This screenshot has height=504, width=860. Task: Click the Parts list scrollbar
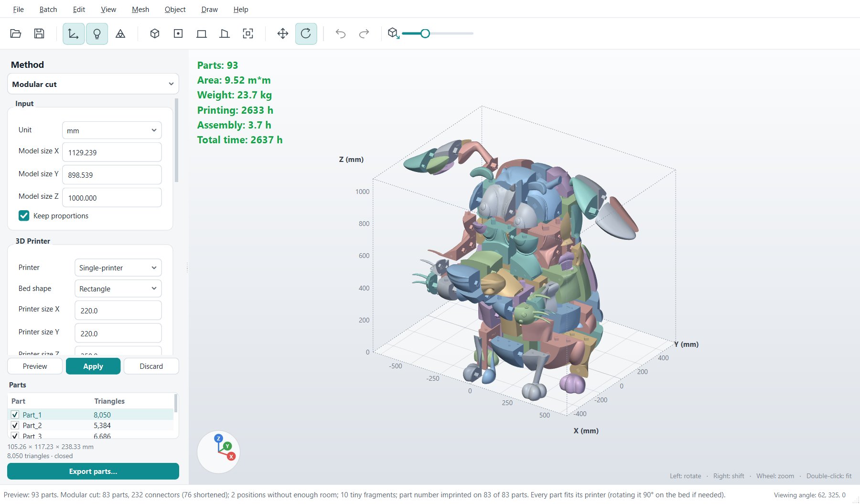pos(176,404)
